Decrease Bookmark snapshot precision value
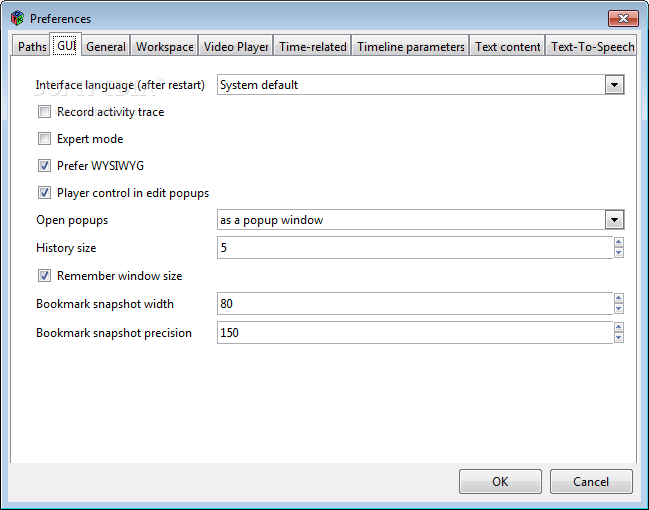 click(619, 338)
